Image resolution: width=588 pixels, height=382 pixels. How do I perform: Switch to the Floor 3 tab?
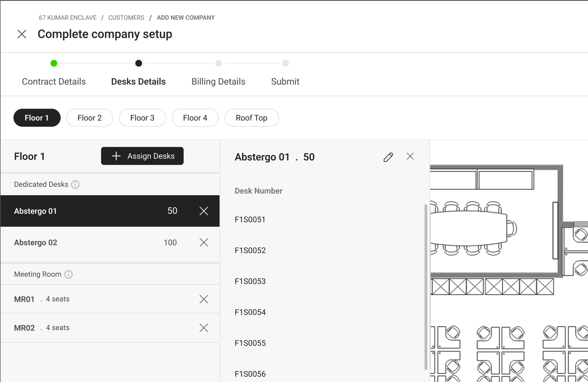click(x=143, y=118)
